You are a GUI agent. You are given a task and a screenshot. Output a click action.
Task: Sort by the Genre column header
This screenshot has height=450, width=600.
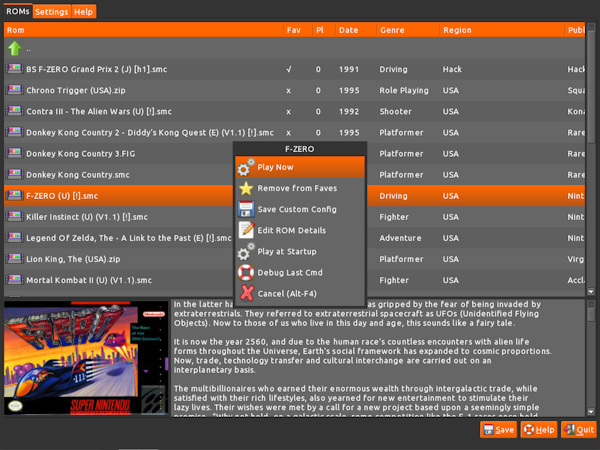click(408, 30)
